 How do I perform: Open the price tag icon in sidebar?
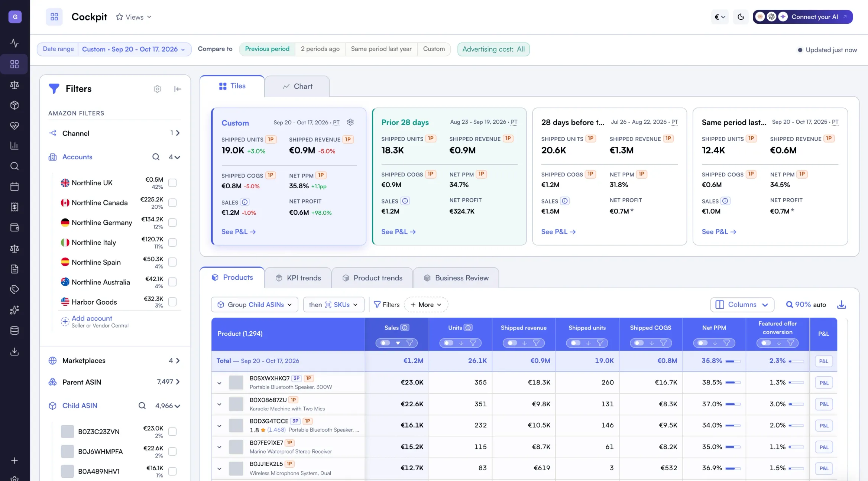[14, 289]
